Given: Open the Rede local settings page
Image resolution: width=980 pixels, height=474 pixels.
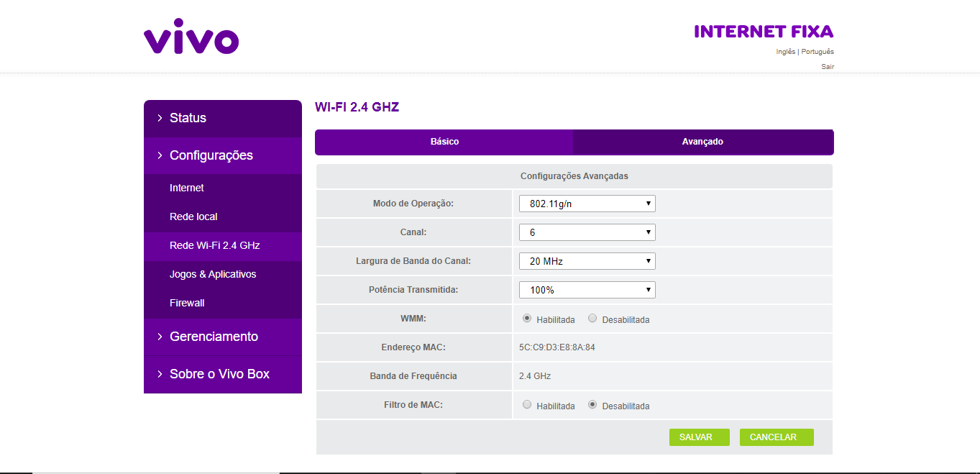Looking at the screenshot, I should point(223,217).
